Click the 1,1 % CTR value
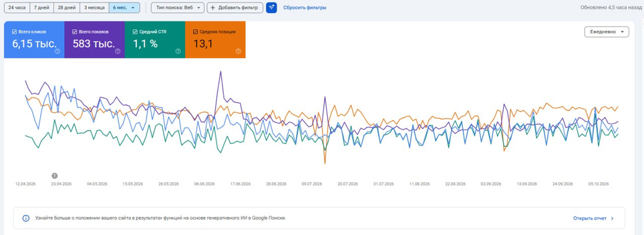644x235 pixels. coord(145,44)
